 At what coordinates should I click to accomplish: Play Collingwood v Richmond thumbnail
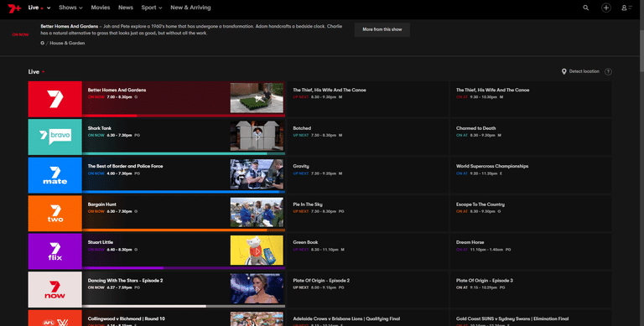pyautogui.click(x=257, y=319)
